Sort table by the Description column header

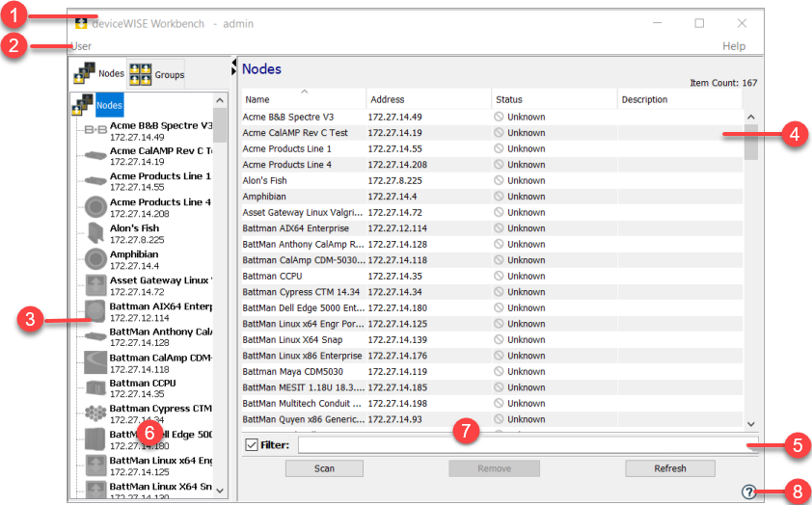coord(680,99)
